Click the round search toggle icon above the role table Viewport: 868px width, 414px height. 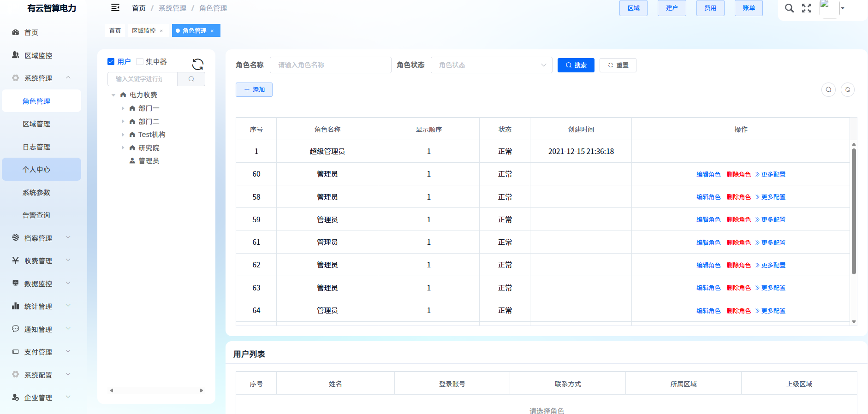(x=828, y=89)
